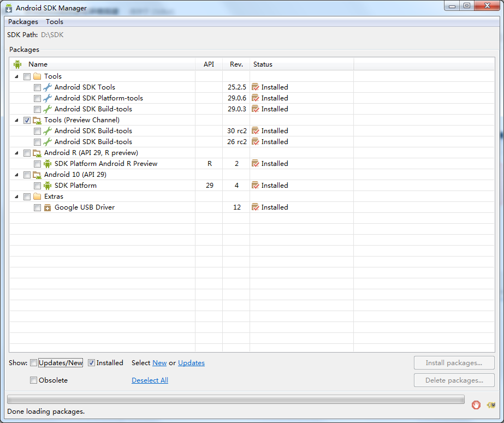Image resolution: width=504 pixels, height=423 pixels.
Task: Collapse the Extras group
Action: tap(17, 197)
